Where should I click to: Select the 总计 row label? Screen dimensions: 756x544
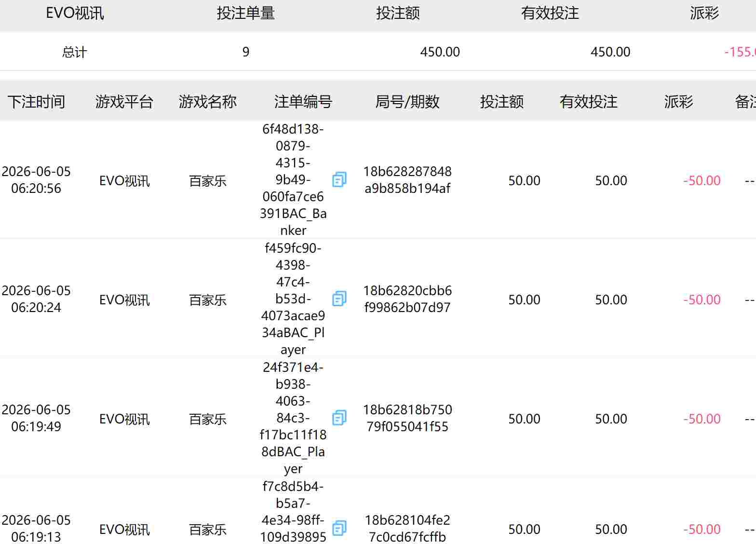pos(75,52)
